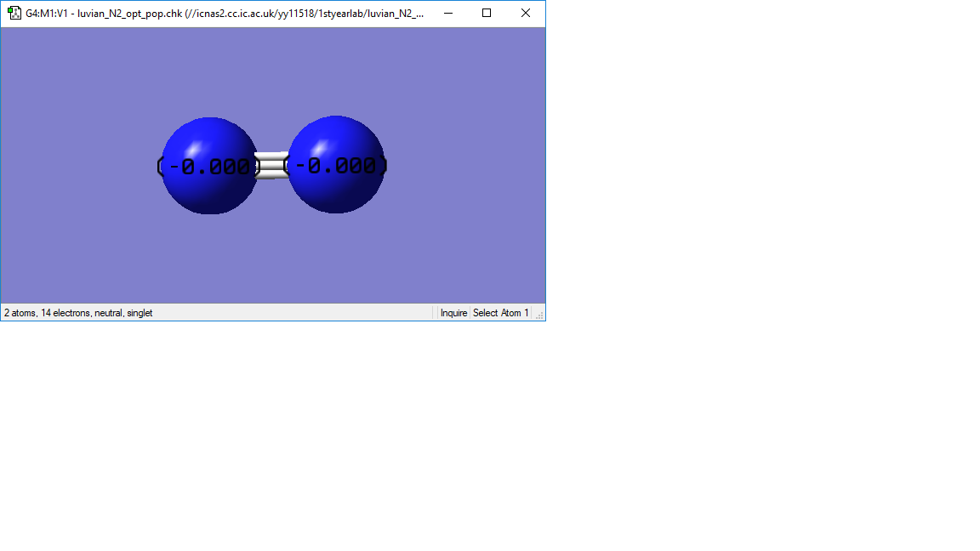Click empty purple background above the molecule
This screenshot has height=551, width=980.
pyautogui.click(x=272, y=69)
